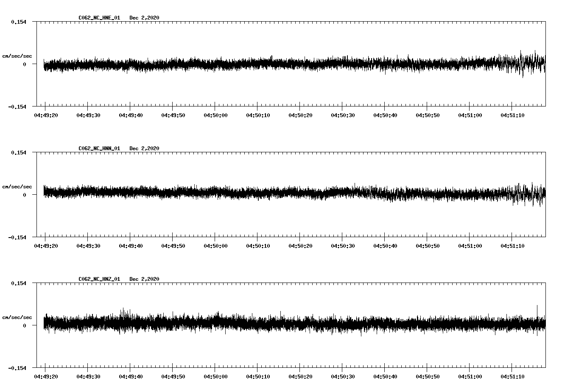The image size is (576, 392).
Task: Click the 04:51:10 timestamp under the middle plot
Action: (512, 245)
